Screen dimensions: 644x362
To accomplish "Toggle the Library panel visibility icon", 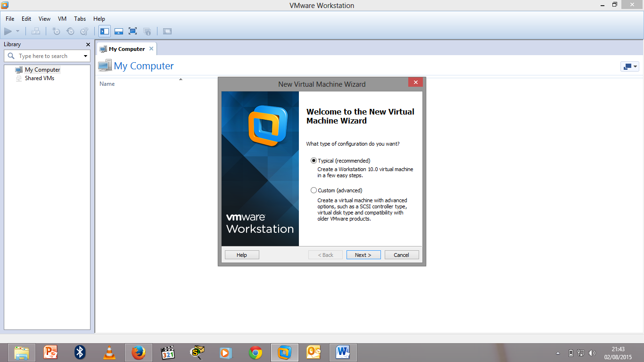I will [x=104, y=31].
